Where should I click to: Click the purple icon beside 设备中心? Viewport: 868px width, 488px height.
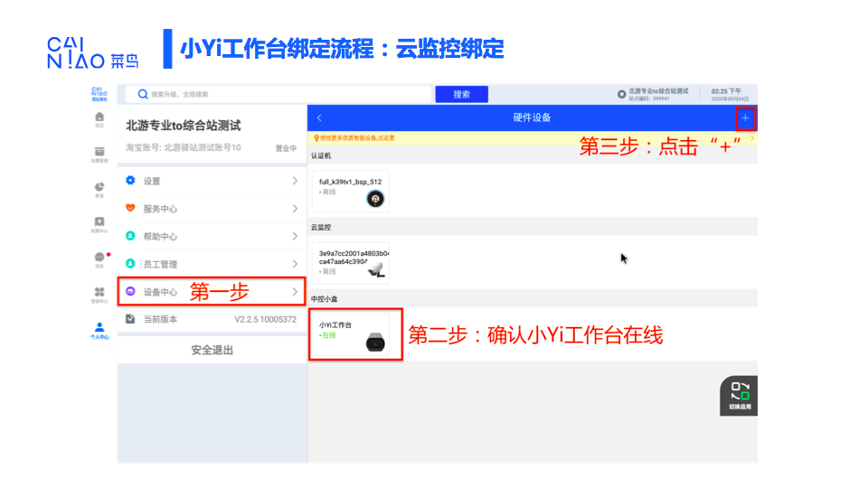[x=130, y=291]
